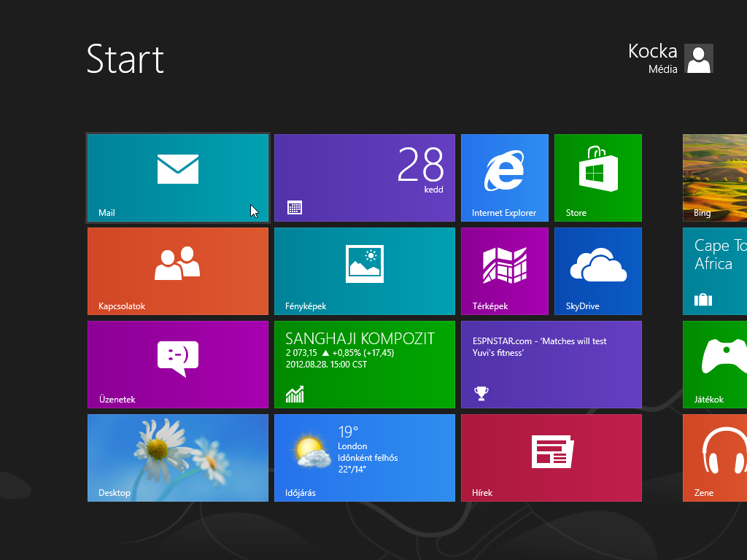Open the Cape Town travel tile

pos(715,271)
